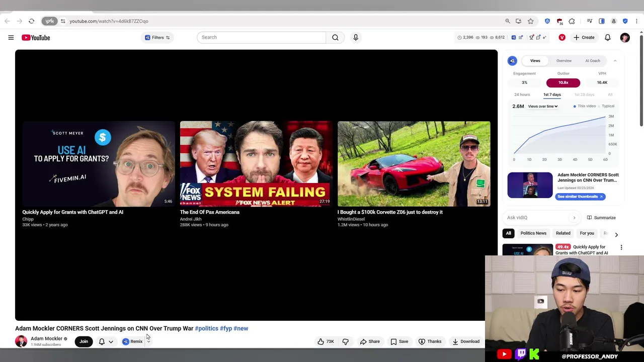This screenshot has height=362, width=644.
Task: Click the Join channel button
Action: (84, 342)
